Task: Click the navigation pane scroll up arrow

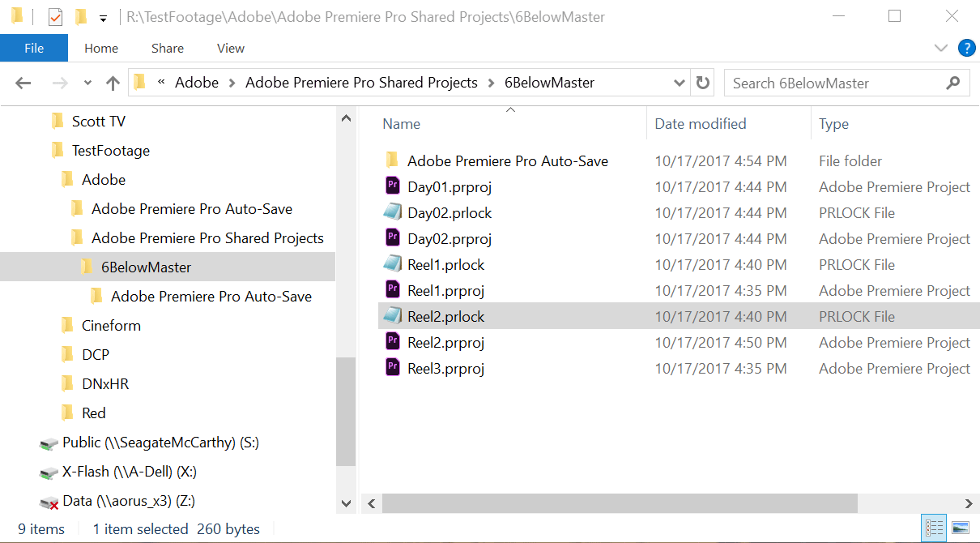Action: coord(346,119)
